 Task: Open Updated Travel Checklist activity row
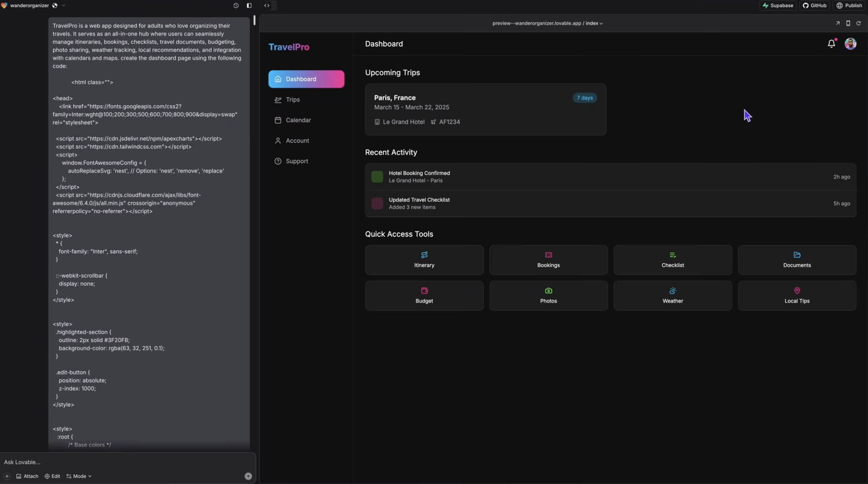coord(610,204)
